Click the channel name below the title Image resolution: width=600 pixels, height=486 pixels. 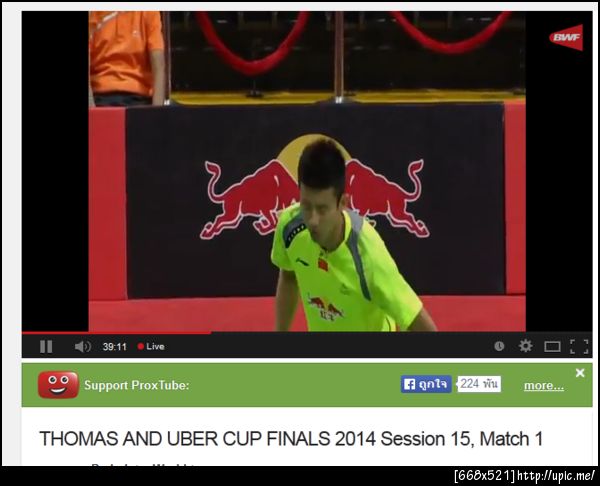click(x=143, y=464)
